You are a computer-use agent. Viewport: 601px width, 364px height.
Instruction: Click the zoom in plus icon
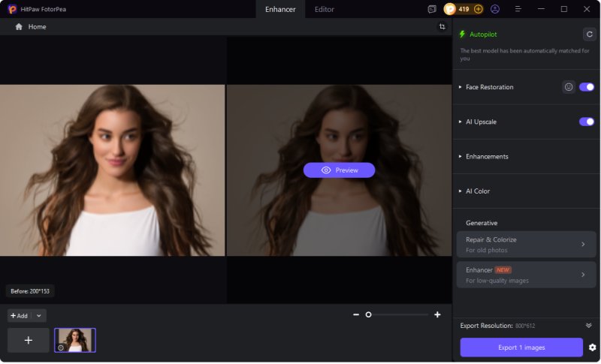437,314
